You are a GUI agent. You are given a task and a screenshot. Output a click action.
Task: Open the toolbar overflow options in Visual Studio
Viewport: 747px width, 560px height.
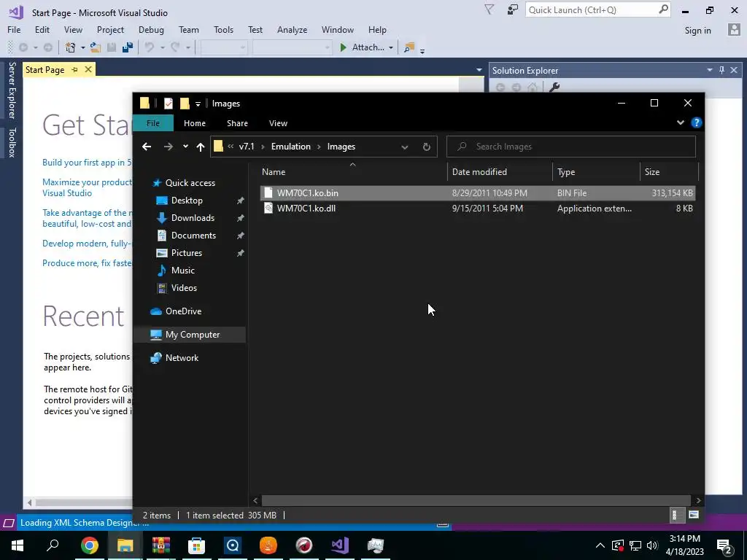422,50
